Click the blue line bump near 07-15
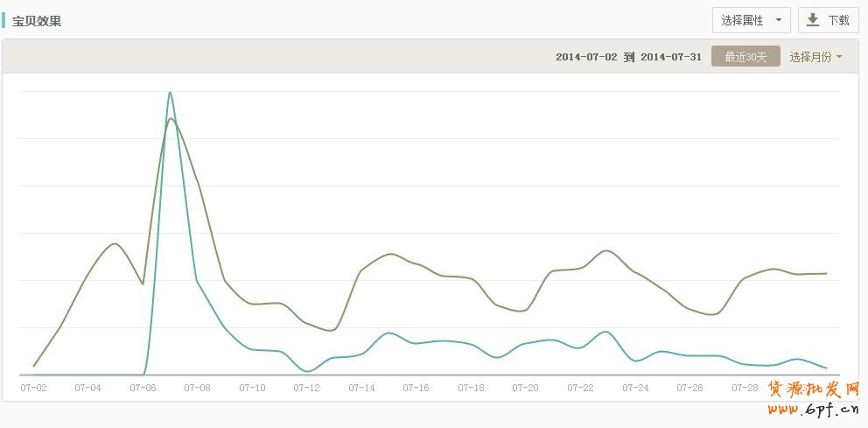 [388, 333]
